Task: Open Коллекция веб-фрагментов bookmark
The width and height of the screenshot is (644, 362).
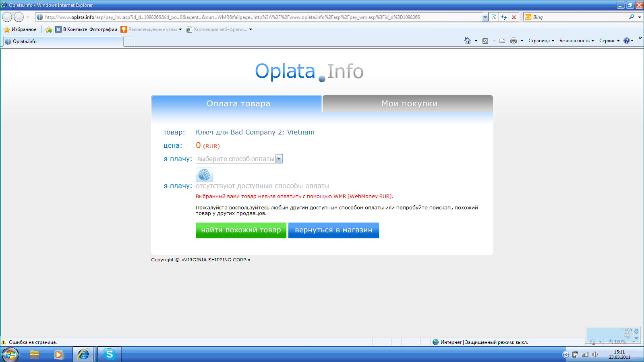Action: point(219,29)
